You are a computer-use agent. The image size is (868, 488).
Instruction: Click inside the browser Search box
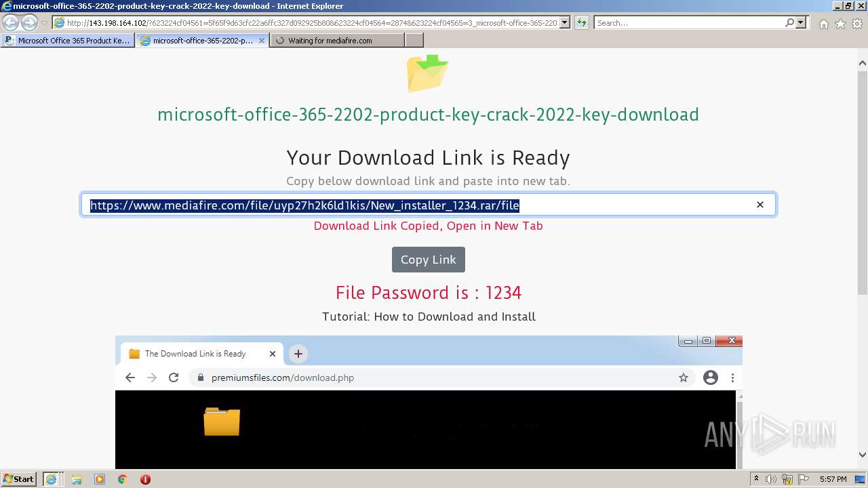[x=688, y=23]
